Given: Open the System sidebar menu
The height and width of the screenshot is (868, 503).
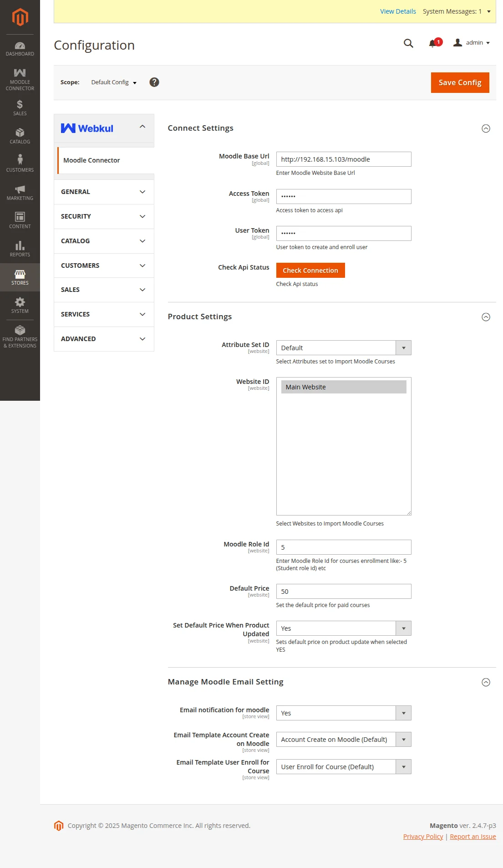Looking at the screenshot, I should click(20, 306).
